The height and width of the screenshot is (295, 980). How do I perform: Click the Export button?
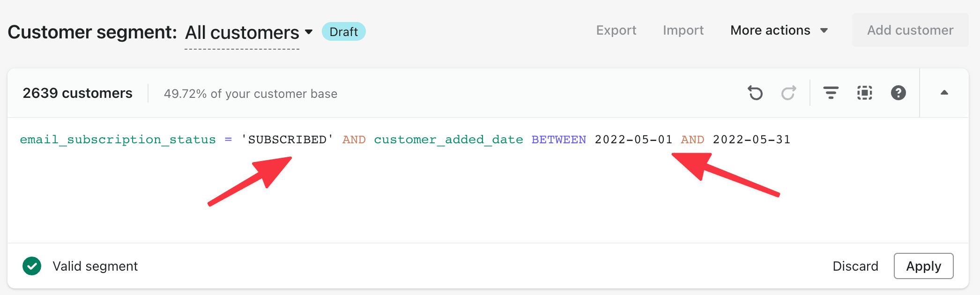click(x=616, y=30)
